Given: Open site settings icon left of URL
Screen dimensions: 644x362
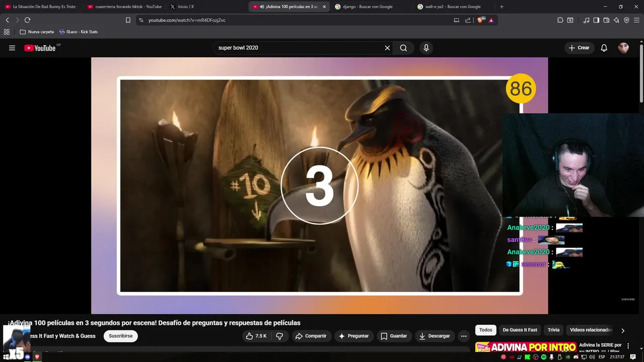Looking at the screenshot, I should point(141,20).
